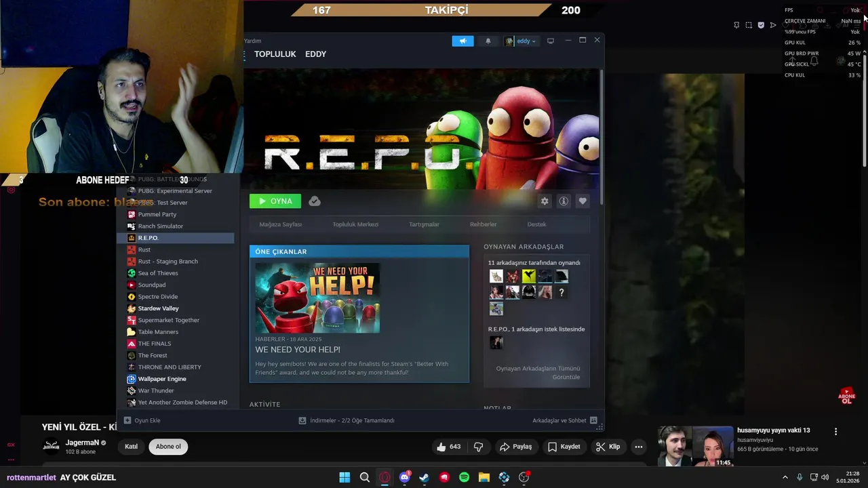
Task: Click the Katıl join button
Action: click(x=132, y=447)
